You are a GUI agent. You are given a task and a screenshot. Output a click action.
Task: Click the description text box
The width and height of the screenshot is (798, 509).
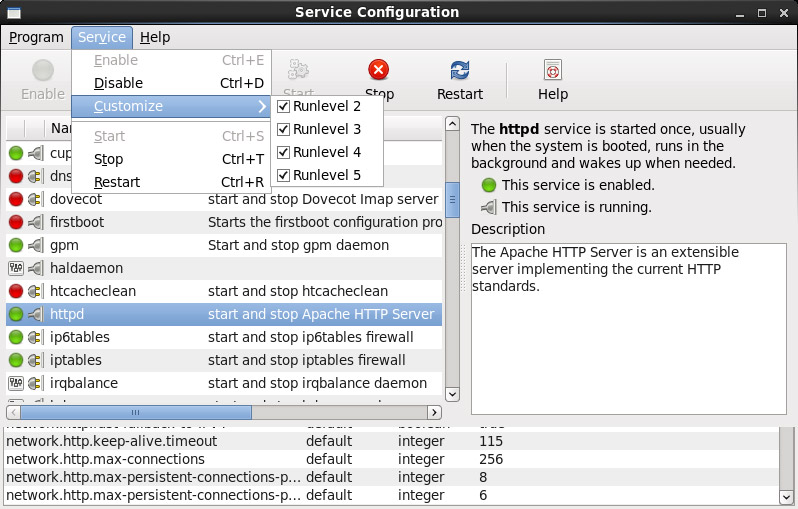(x=629, y=329)
